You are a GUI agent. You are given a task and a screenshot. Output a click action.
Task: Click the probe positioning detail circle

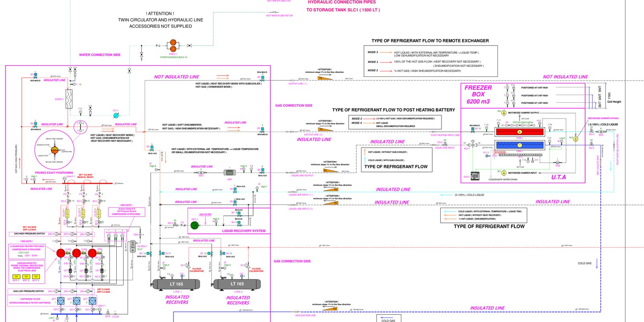(54, 150)
